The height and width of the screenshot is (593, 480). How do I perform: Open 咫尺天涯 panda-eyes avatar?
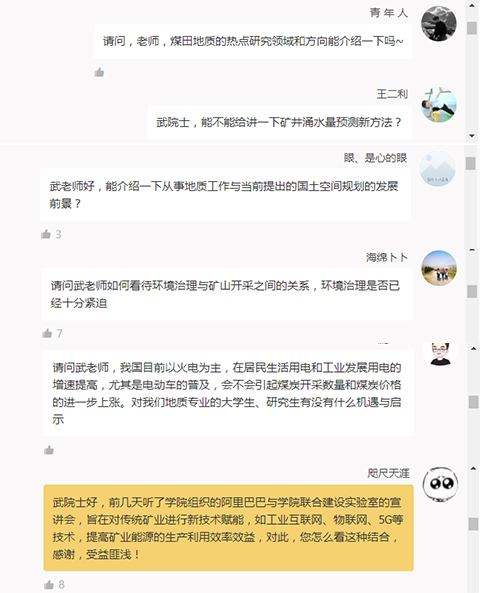point(440,484)
